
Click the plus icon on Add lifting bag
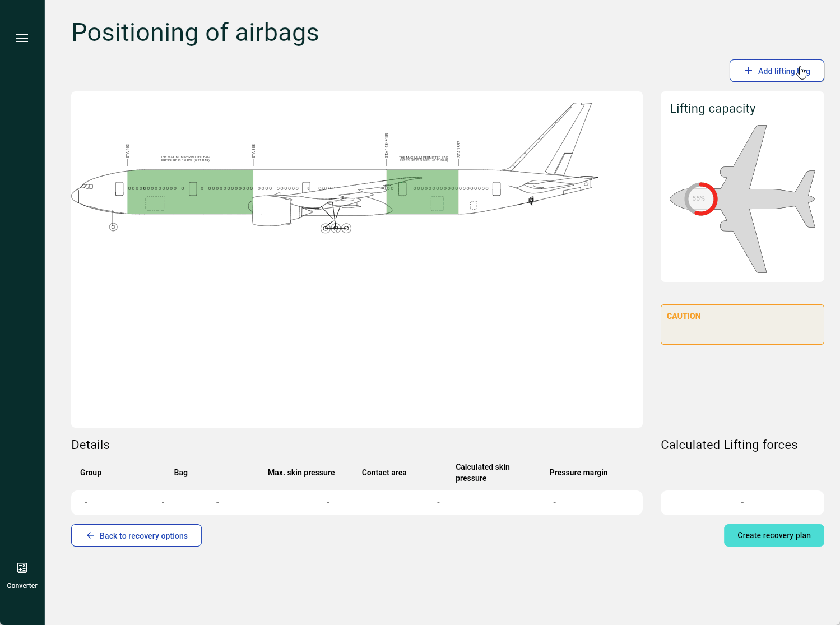(748, 71)
